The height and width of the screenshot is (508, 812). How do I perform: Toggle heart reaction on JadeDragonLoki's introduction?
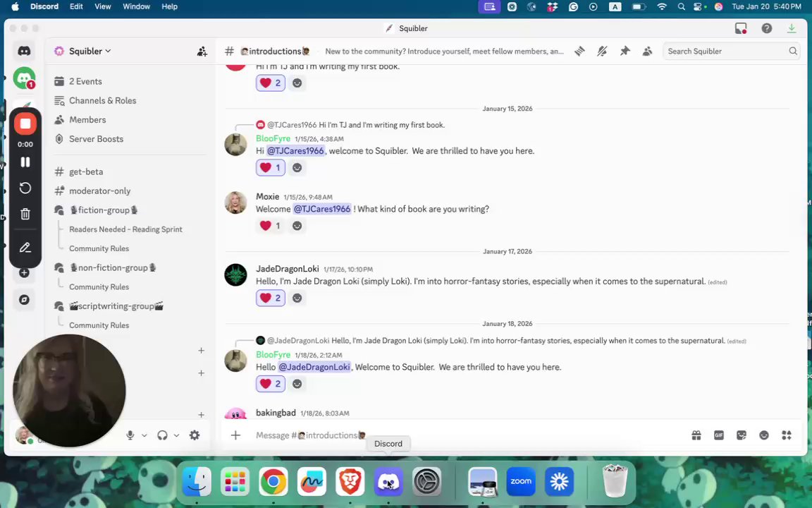tap(271, 298)
